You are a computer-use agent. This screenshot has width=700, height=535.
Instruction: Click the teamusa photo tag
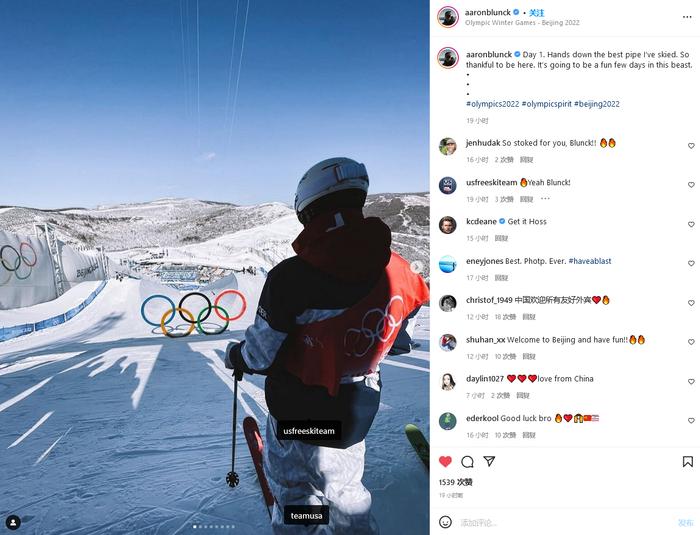point(306,516)
